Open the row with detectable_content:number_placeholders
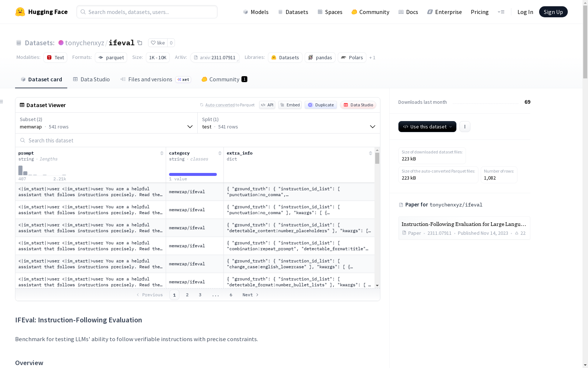The image size is (588, 368). pyautogui.click(x=195, y=228)
